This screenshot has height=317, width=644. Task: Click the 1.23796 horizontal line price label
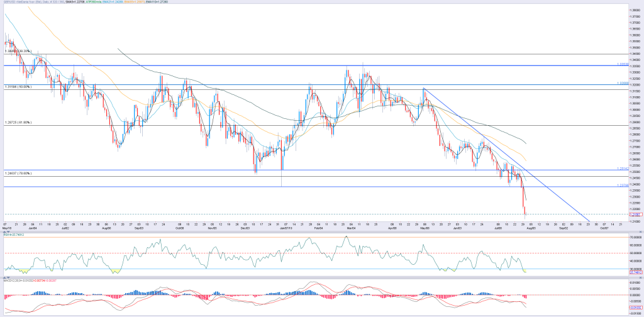[623, 185]
